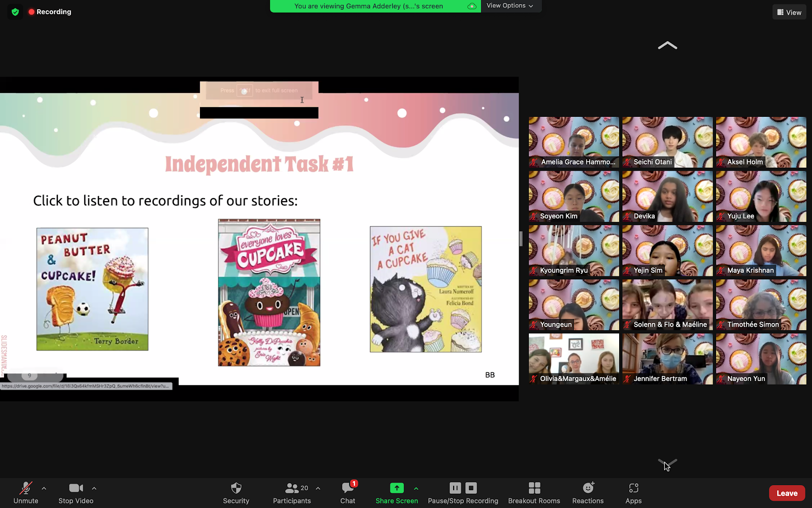Image resolution: width=812 pixels, height=508 pixels.
Task: Select Yejin Sim video tile
Action: click(x=667, y=251)
